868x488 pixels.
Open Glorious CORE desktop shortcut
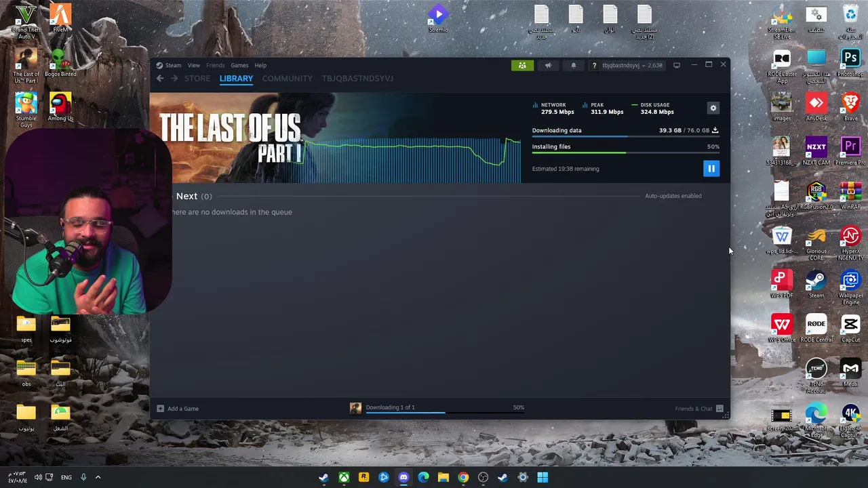coord(816,243)
